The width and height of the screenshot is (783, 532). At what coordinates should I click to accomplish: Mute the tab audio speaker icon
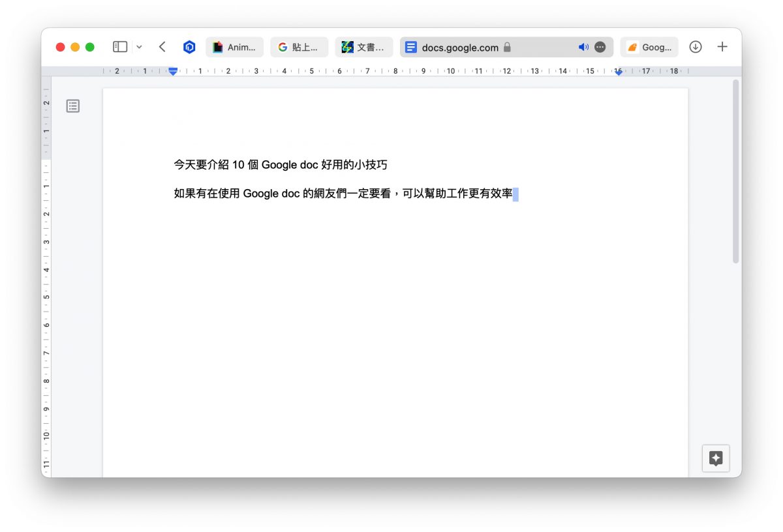point(583,47)
